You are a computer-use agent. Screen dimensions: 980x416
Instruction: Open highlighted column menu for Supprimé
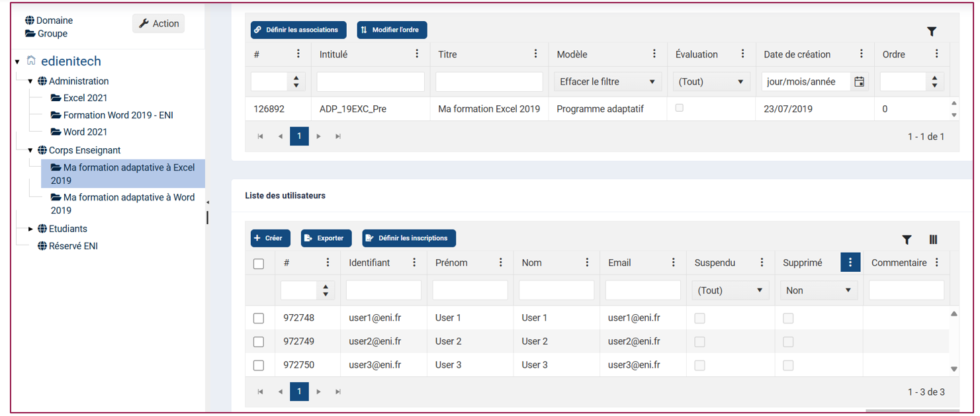(850, 263)
